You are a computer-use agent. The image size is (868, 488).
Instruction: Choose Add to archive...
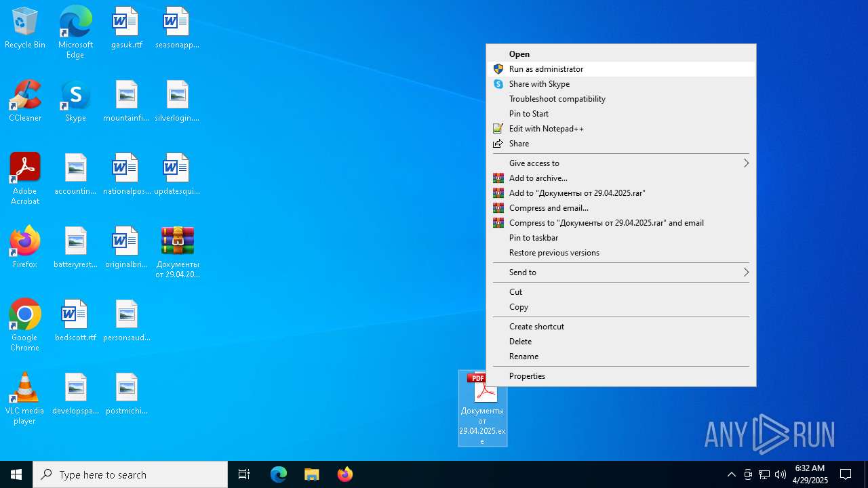tap(620, 178)
